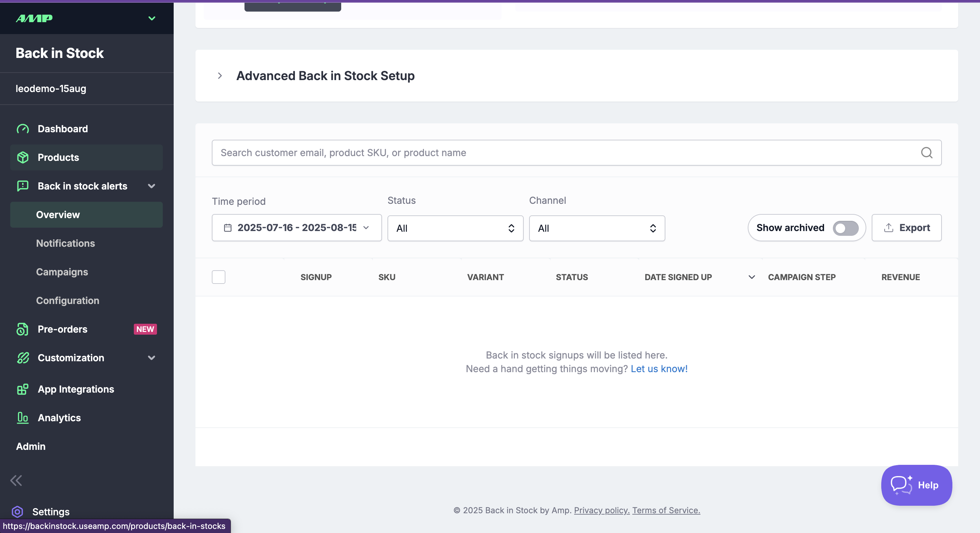This screenshot has width=980, height=533.
Task: Toggle the Show archived switch
Action: [x=845, y=228]
